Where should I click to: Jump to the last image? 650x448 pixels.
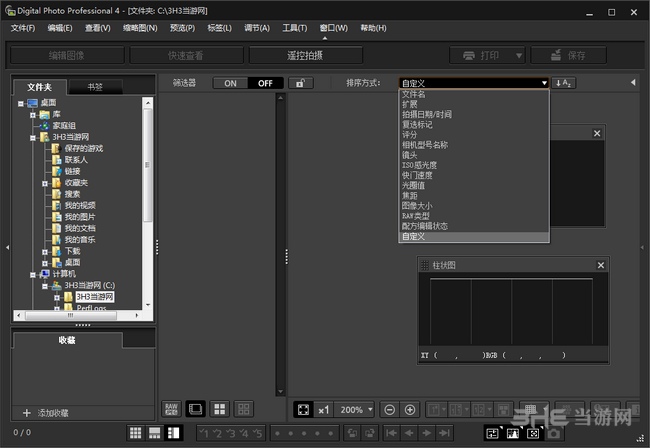coord(444,433)
